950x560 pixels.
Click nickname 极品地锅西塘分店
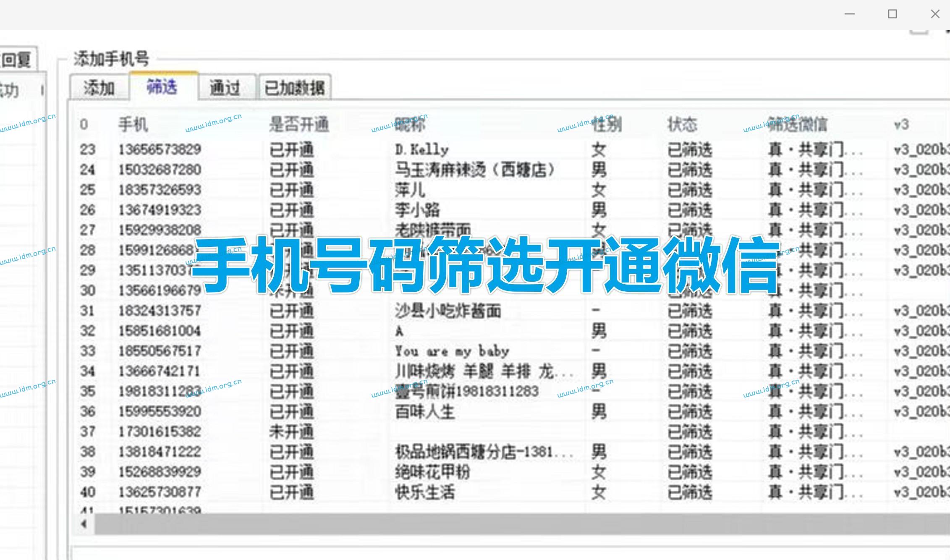484,452
